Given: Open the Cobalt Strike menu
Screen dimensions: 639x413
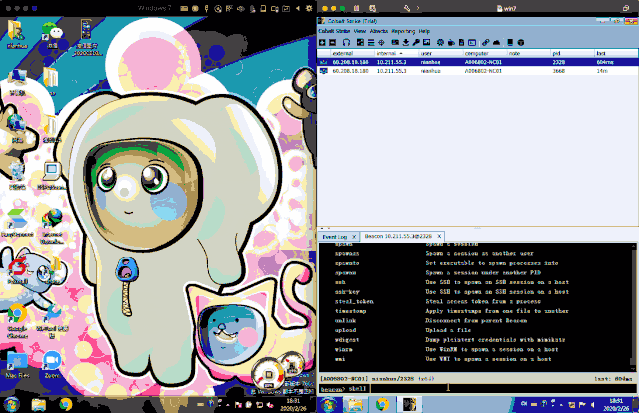Looking at the screenshot, I should (x=334, y=31).
